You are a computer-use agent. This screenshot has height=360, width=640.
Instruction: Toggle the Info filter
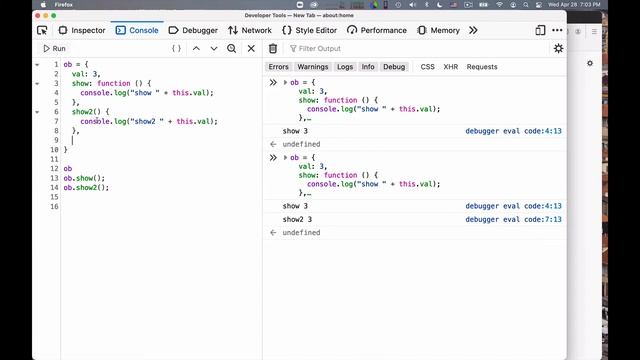coord(368,67)
